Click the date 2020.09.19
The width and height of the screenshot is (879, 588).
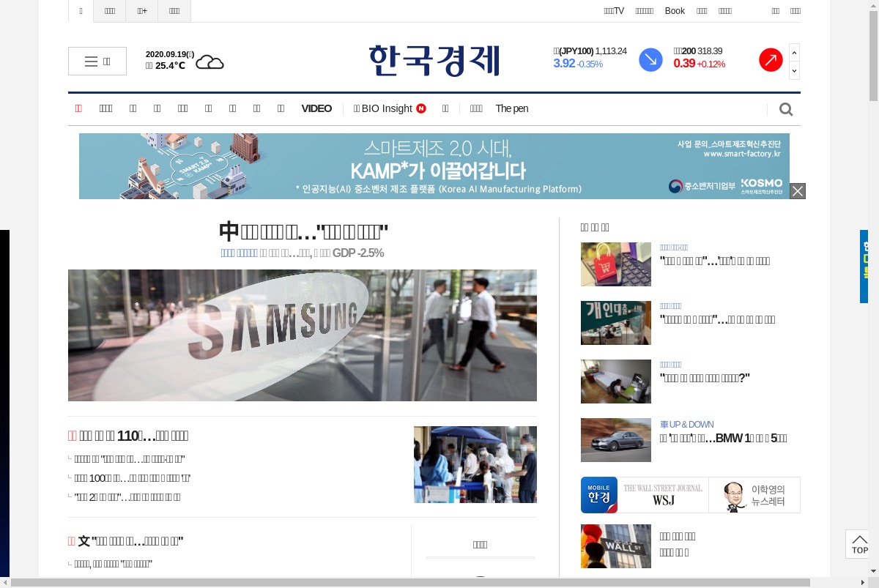(170, 54)
